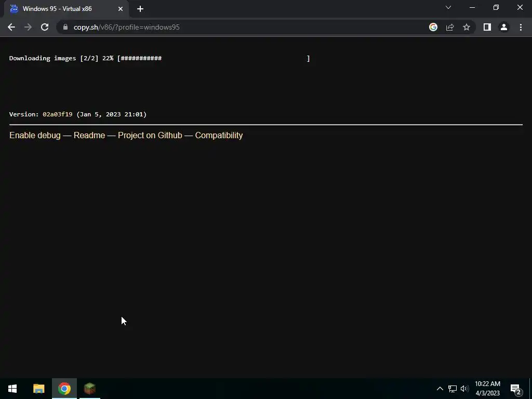Expand the tab search dropdown chevron
Viewport: 532px width, 399px height.
[x=448, y=7]
